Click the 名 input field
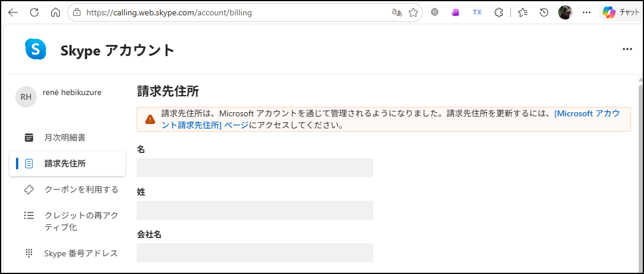Screen dimensions: 644x274 [255, 168]
